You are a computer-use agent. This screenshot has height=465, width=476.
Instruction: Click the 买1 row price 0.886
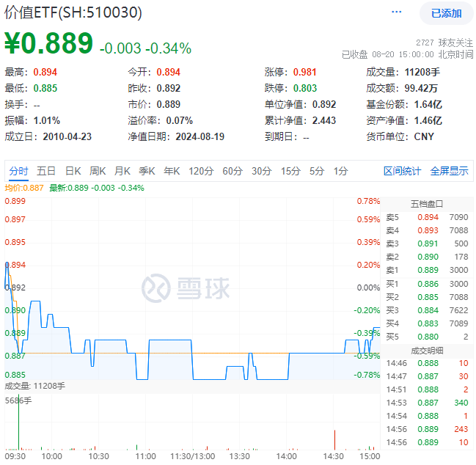[x=428, y=284]
